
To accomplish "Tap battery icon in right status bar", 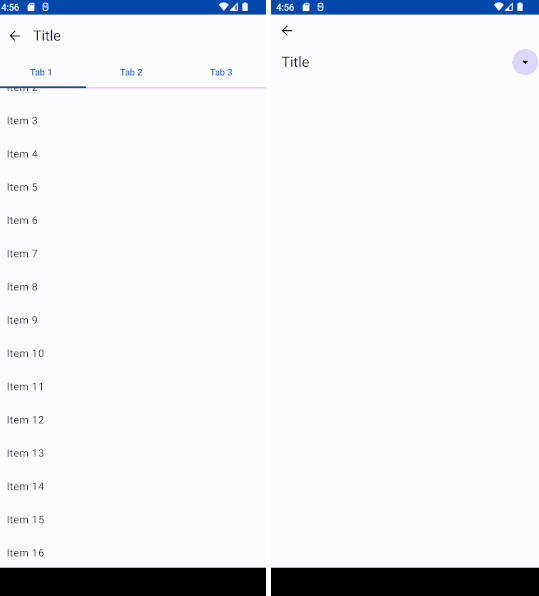I will (x=520, y=7).
